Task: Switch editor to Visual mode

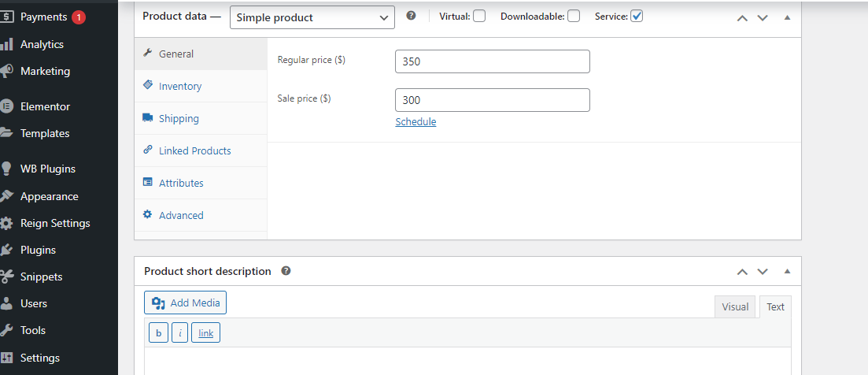Action: (735, 306)
